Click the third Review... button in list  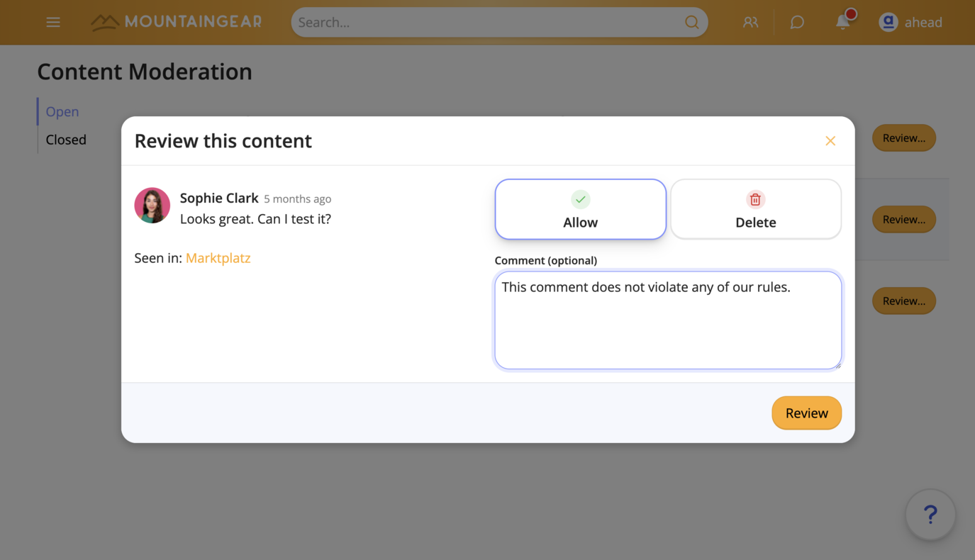[x=904, y=301]
